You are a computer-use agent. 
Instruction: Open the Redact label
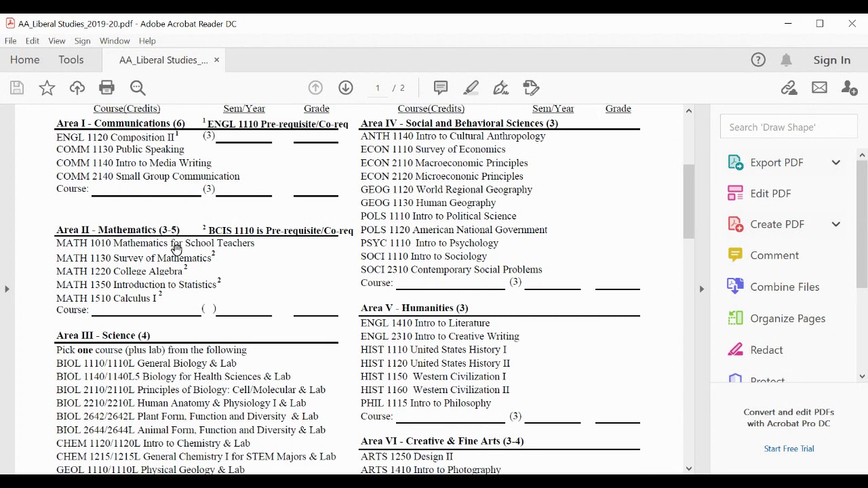[766, 350]
